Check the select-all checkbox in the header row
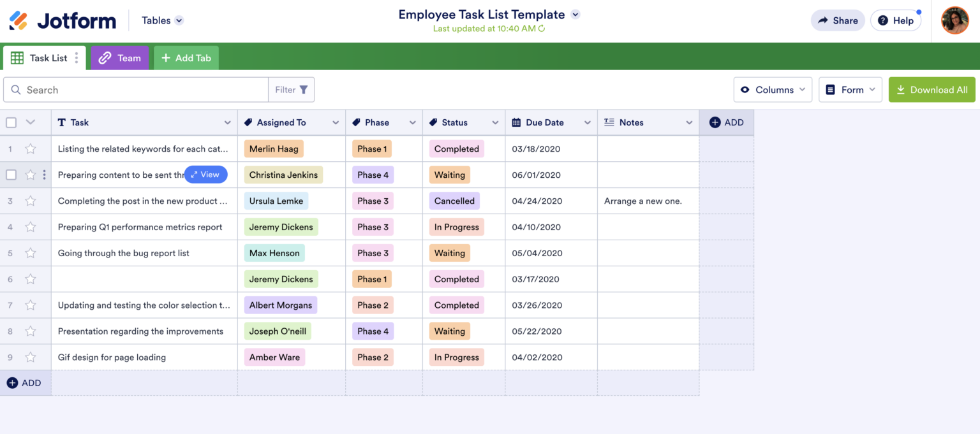Screen dimensions: 980x434 point(11,122)
